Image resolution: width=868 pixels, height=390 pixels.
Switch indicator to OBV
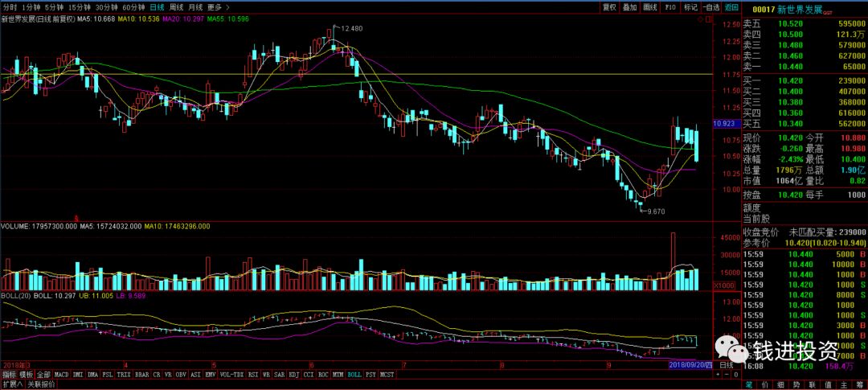(181, 375)
